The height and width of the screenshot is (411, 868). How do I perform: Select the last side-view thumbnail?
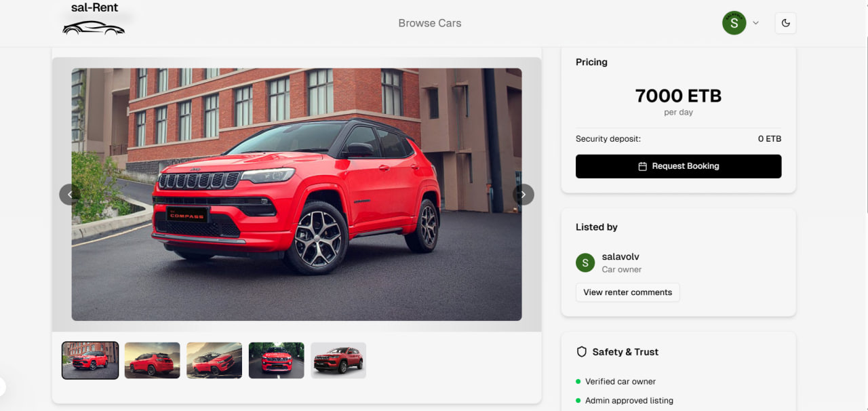[x=338, y=360]
